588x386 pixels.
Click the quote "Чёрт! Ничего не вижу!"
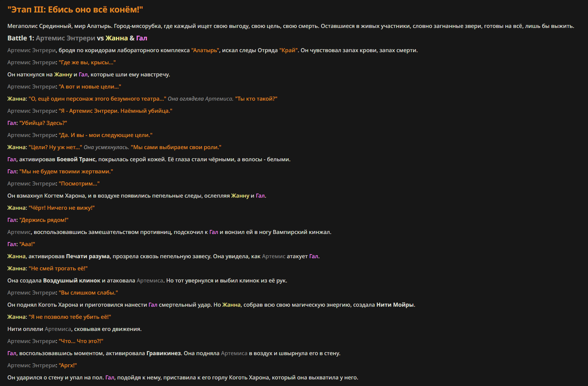coord(62,208)
